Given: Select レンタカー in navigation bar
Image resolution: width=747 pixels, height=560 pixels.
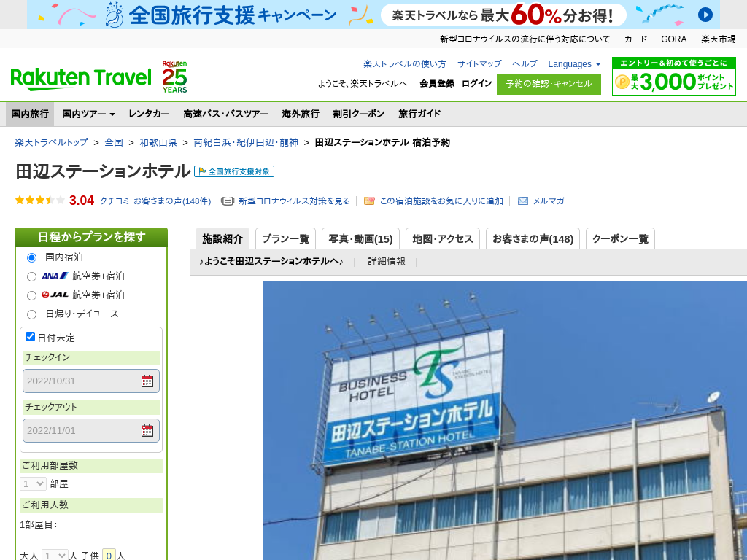Looking at the screenshot, I should point(149,114).
